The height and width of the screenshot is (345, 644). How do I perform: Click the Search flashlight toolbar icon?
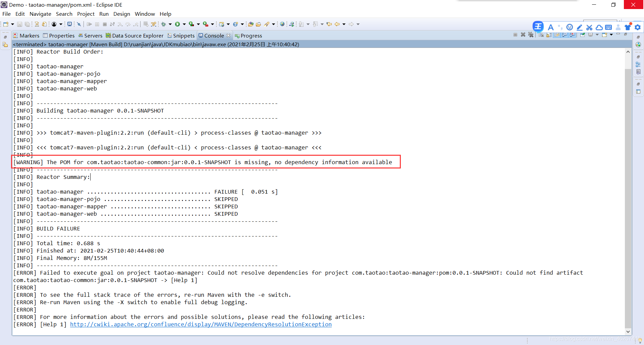[x=267, y=24]
